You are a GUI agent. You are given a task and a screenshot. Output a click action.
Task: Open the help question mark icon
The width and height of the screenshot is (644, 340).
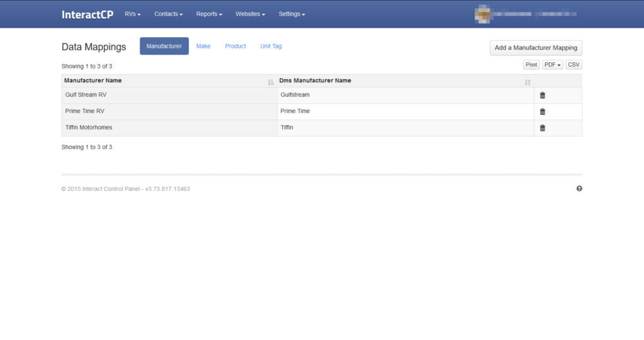[579, 189]
